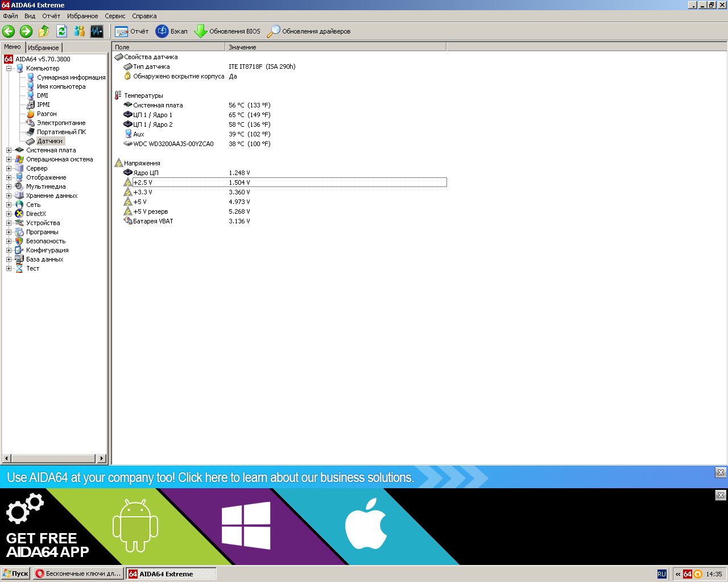Click the business solutions banner link
The image size is (728, 582).
click(x=210, y=477)
